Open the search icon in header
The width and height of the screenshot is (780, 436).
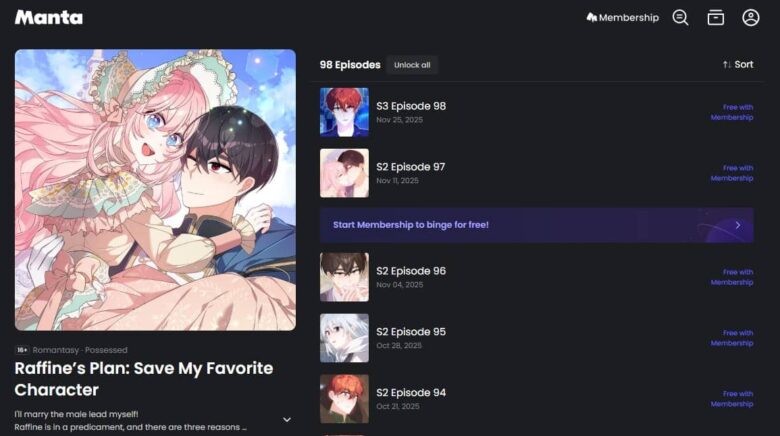coord(680,18)
